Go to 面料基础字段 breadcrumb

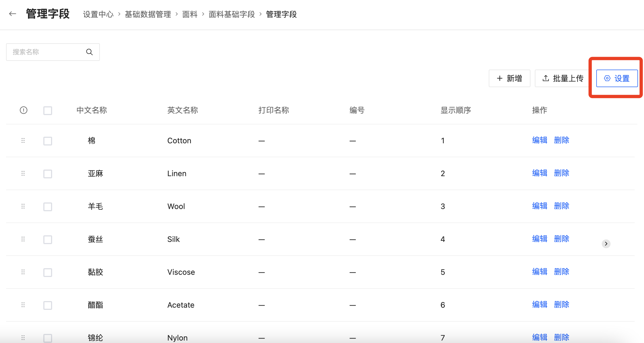point(232,14)
